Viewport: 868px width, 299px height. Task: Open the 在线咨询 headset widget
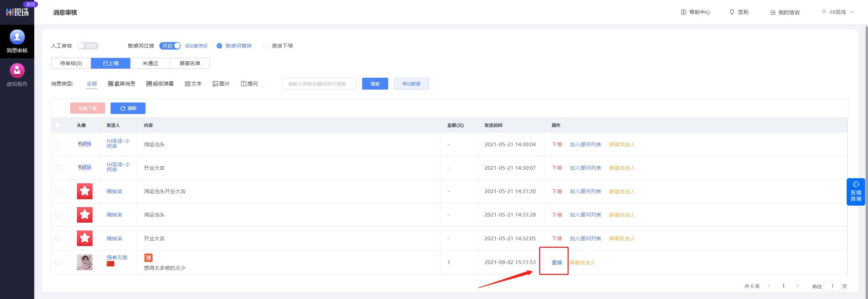point(855,192)
